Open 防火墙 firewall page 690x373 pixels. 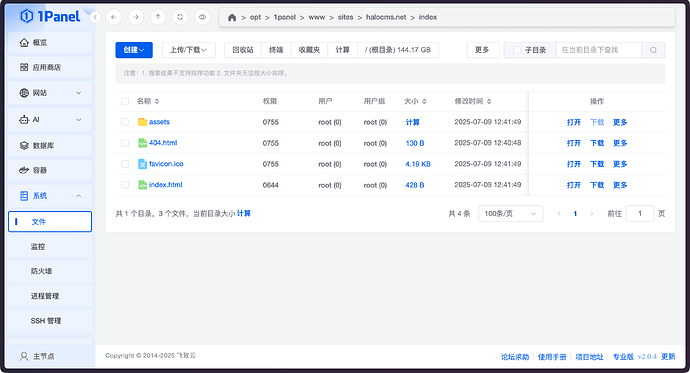tap(50, 271)
